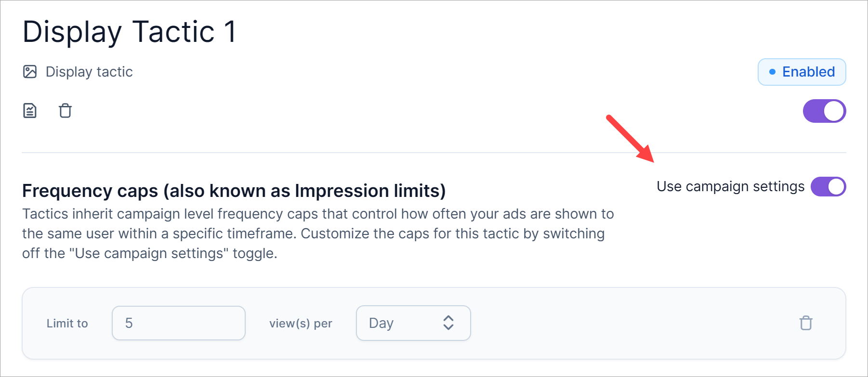Click empty space in the frequency cap row card

point(626,324)
